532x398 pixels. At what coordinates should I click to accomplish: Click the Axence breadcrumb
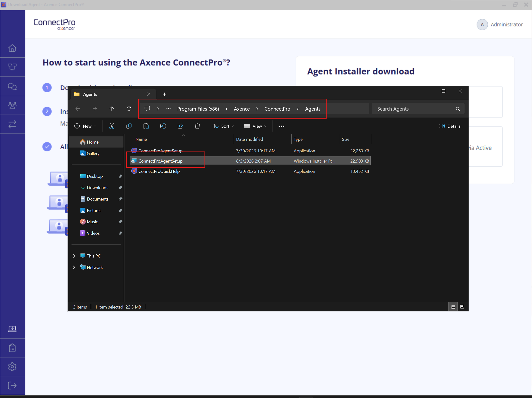[x=242, y=109]
